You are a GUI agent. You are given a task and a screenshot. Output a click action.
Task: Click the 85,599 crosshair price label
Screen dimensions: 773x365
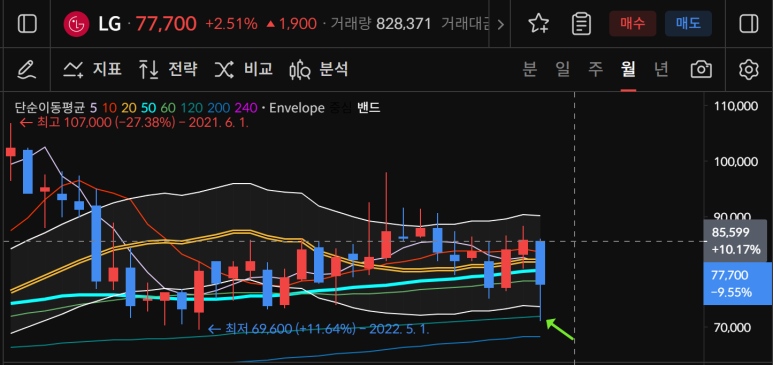coord(735,240)
